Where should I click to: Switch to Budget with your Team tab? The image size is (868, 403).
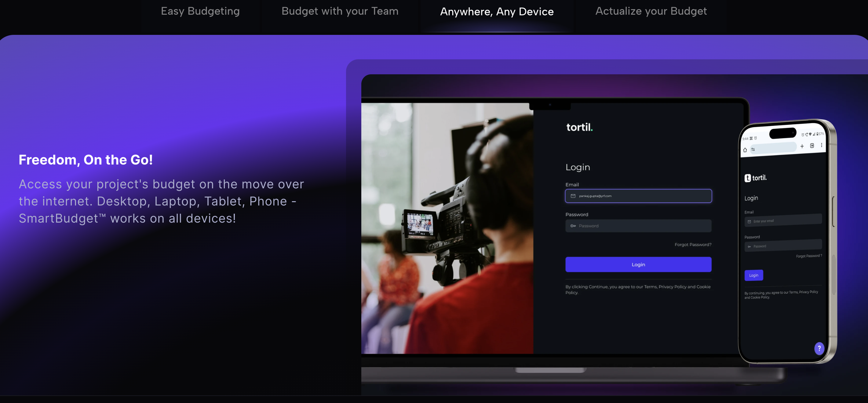pos(340,11)
